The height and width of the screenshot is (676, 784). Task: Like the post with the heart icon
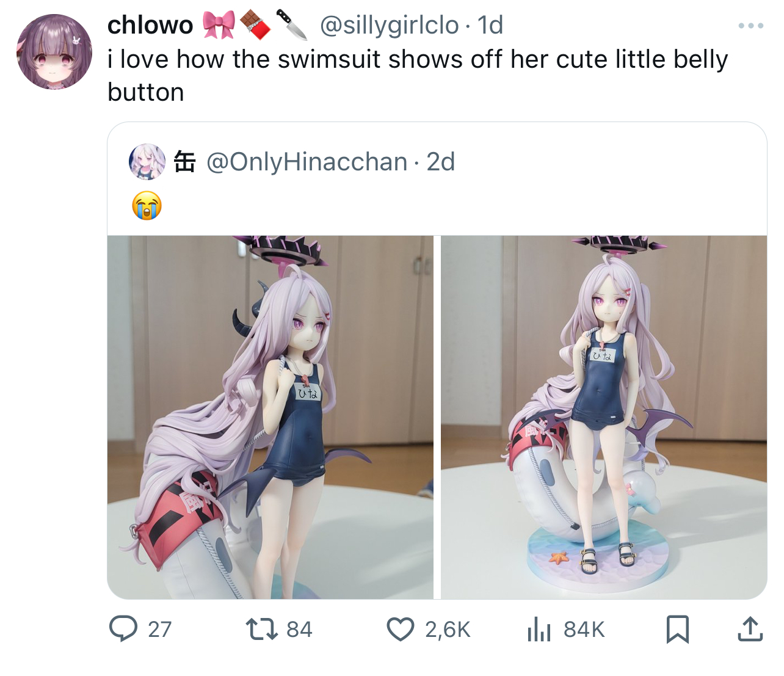[401, 629]
